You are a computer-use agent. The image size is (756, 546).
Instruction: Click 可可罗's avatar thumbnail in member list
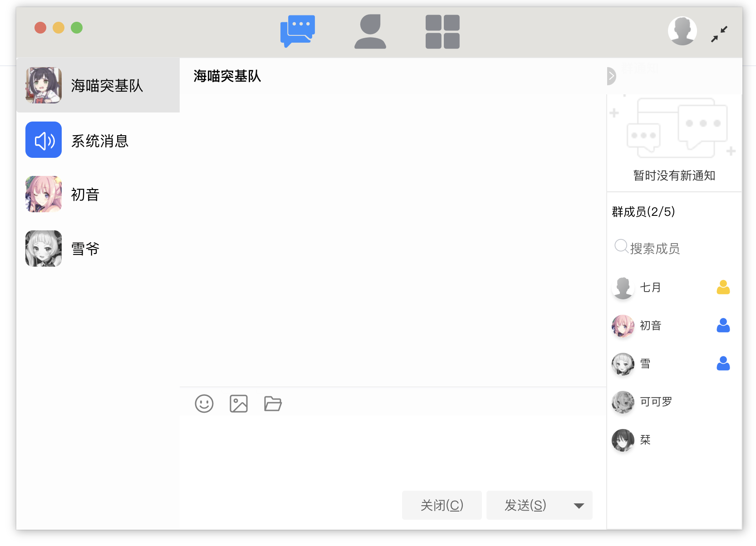tap(623, 402)
